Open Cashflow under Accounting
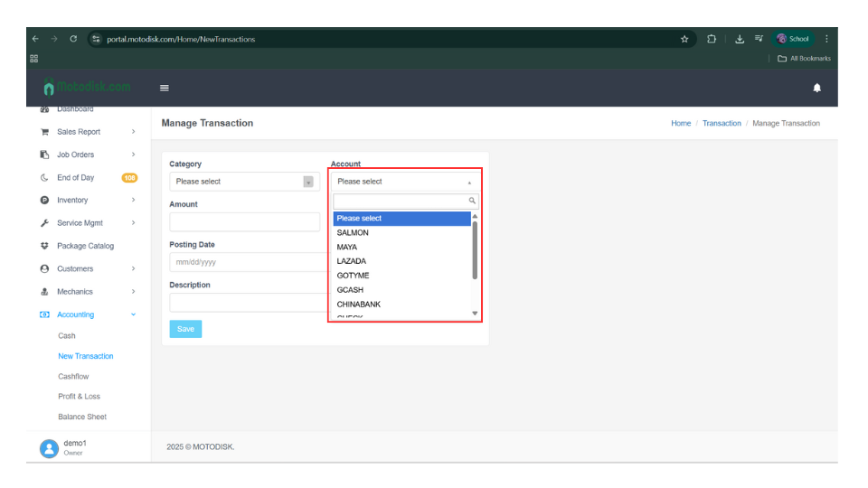 (x=73, y=376)
